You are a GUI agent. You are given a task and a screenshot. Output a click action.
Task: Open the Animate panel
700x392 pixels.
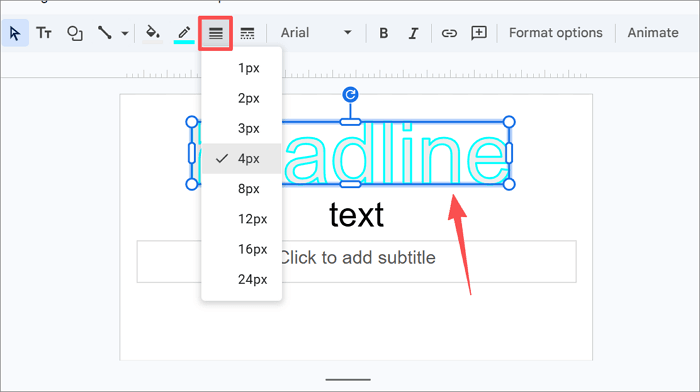coord(653,33)
